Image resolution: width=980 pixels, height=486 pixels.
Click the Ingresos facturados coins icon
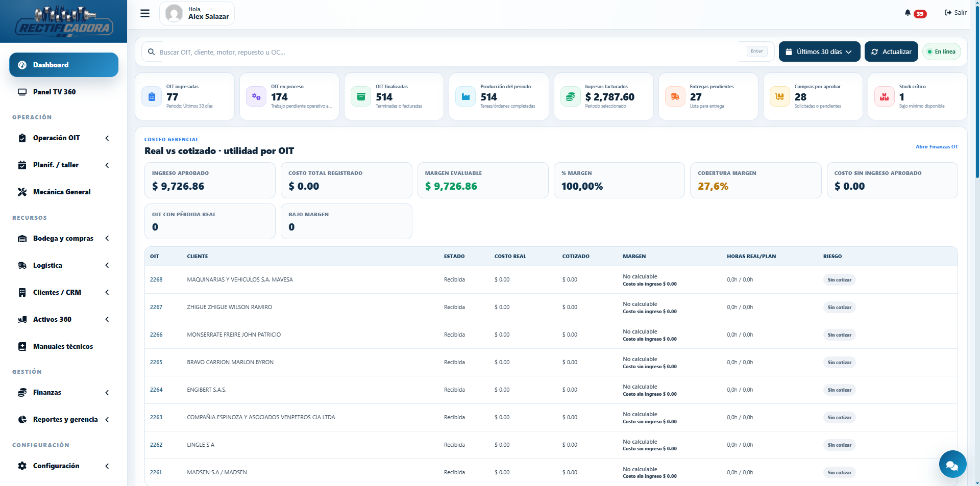(570, 96)
